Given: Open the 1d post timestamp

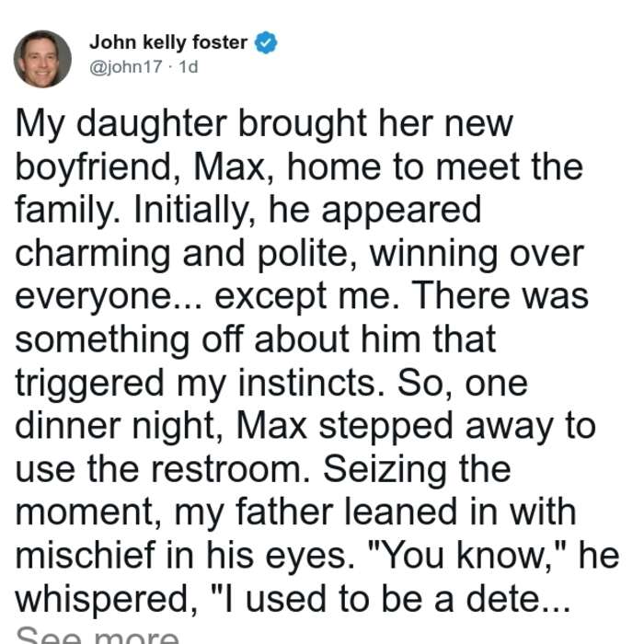Looking at the screenshot, I should click(189, 67).
